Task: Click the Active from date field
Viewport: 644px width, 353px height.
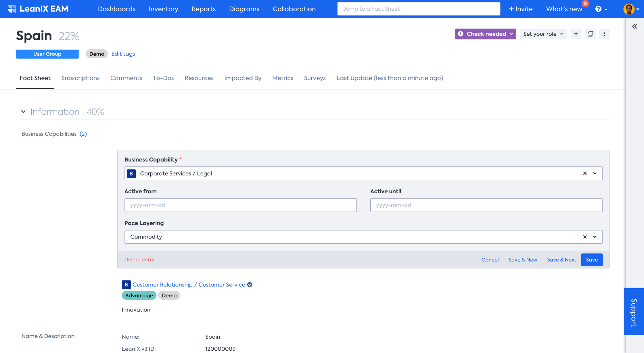Action: pos(241,205)
